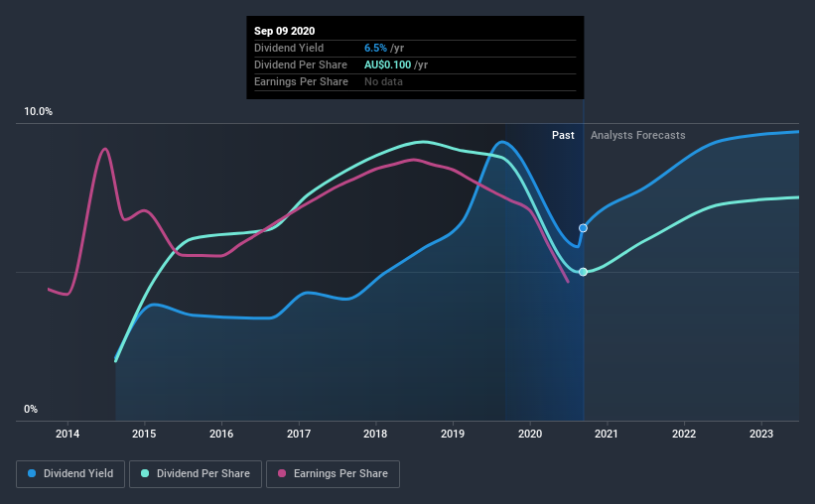Click the 0% y-axis label
Image resolution: width=815 pixels, height=504 pixels.
31,410
